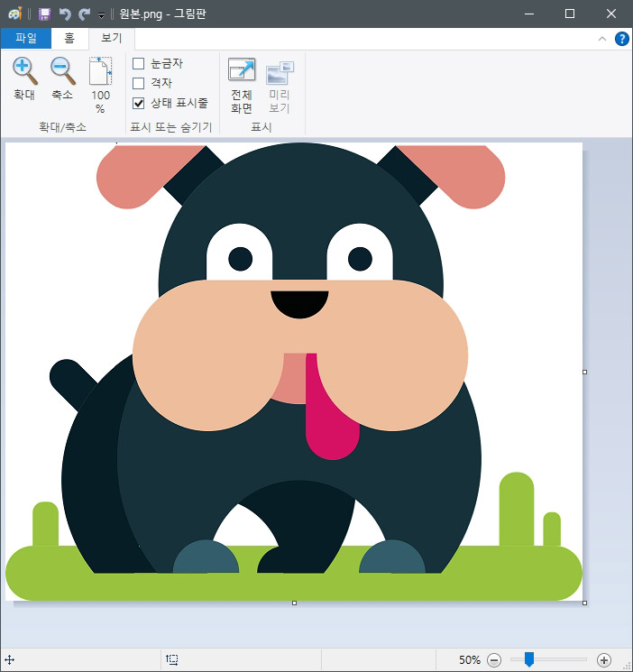Open Paint help question mark
Screen dimensions: 633x672
(622, 39)
